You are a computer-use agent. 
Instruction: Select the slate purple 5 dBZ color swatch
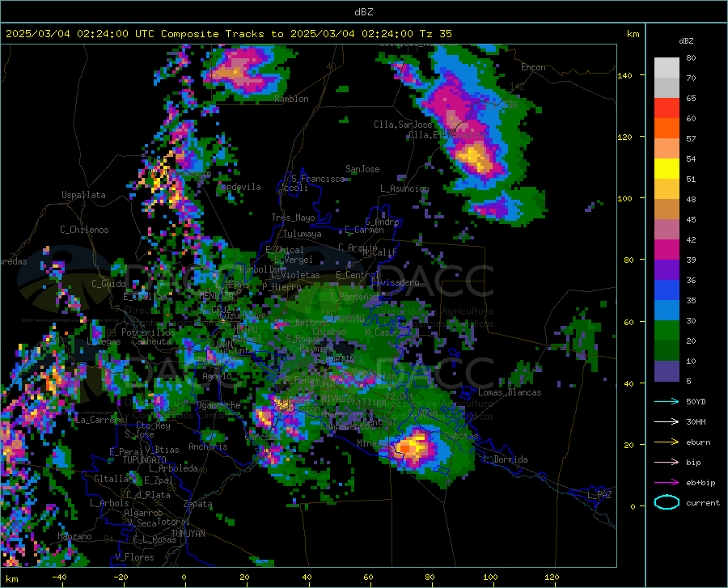pos(667,371)
